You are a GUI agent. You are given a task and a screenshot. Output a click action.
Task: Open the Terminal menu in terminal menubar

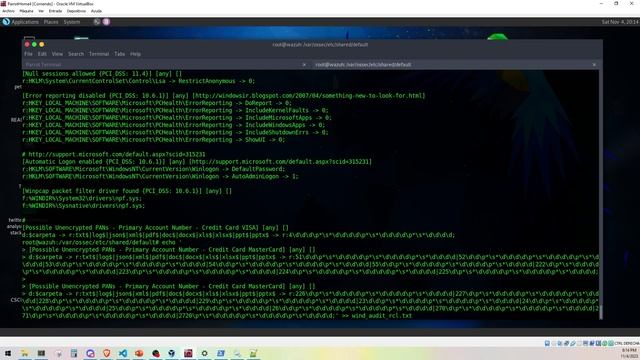(99, 54)
